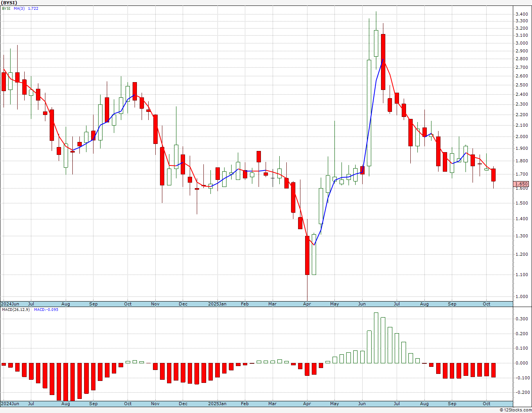Image resolution: width=532 pixels, height=413 pixels.
Task: Select May on the MACD panel time axis
Action: pos(334,404)
